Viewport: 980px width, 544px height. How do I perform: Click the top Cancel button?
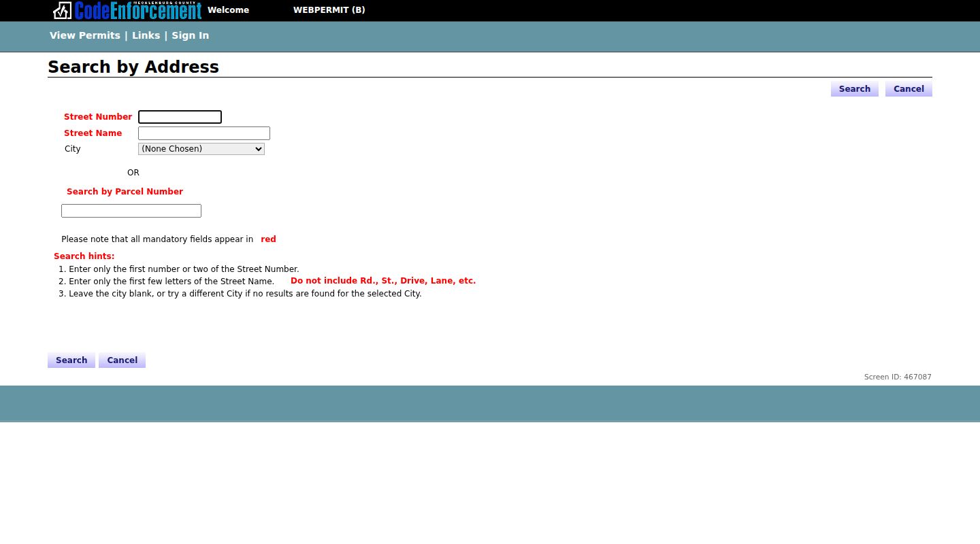click(x=909, y=89)
